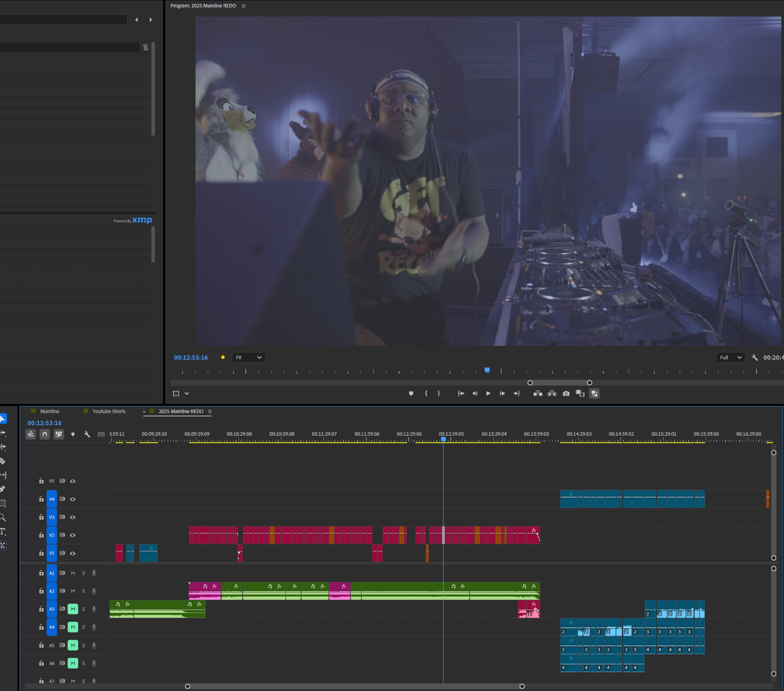Select the Zoom tool magnifier
This screenshot has width=784, height=691.
click(2, 517)
